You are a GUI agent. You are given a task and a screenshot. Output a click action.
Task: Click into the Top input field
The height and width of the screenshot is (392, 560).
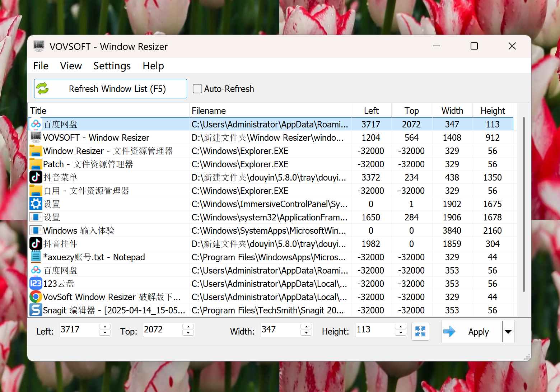[163, 330]
